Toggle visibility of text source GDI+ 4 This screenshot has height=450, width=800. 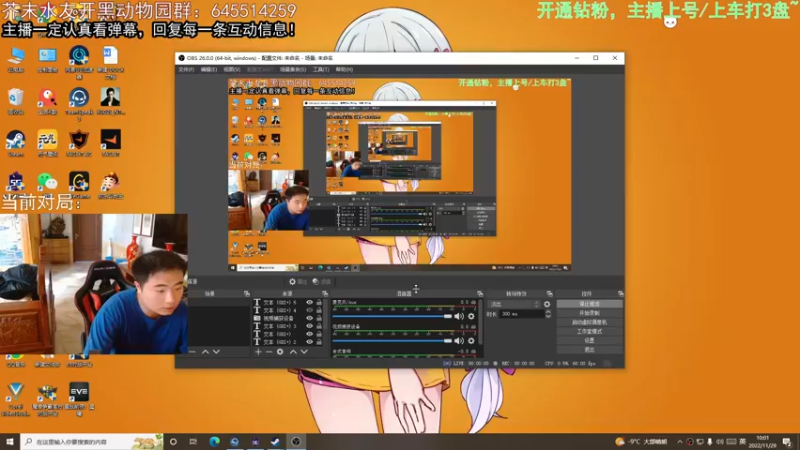tap(309, 310)
